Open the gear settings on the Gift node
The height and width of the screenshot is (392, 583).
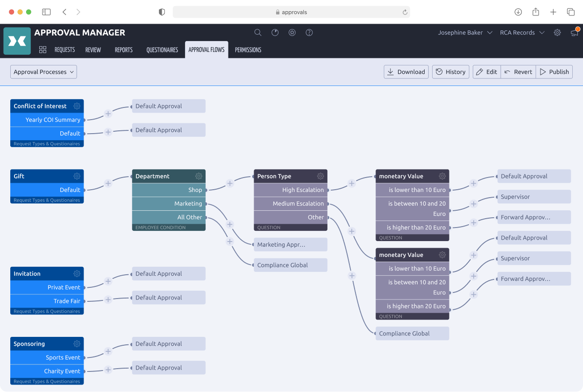(77, 176)
